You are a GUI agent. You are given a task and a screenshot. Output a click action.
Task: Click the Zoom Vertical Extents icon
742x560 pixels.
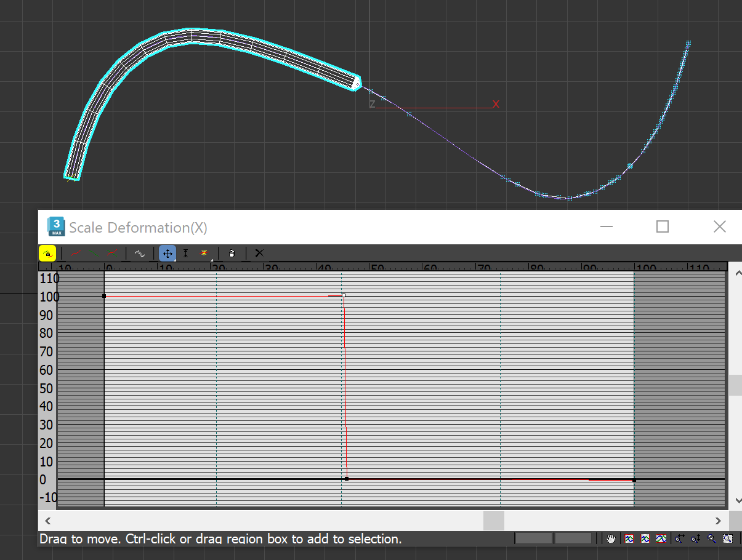pyautogui.click(x=661, y=538)
